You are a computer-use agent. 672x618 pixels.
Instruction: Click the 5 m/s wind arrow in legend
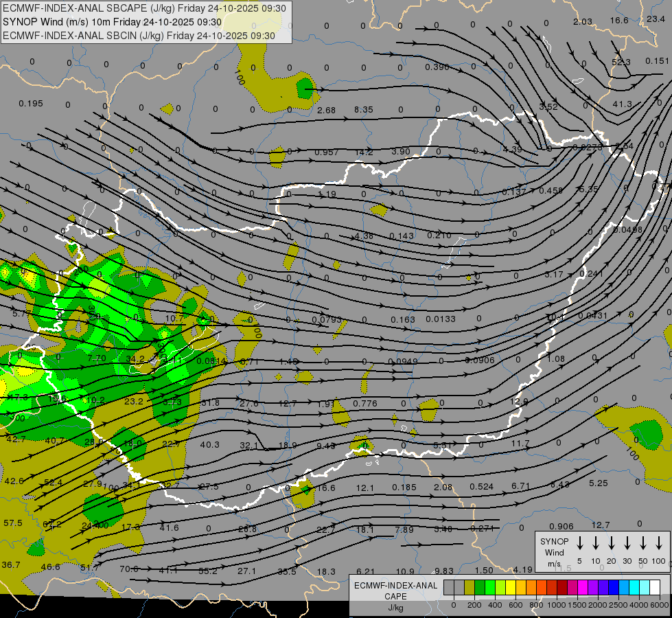[x=579, y=543]
